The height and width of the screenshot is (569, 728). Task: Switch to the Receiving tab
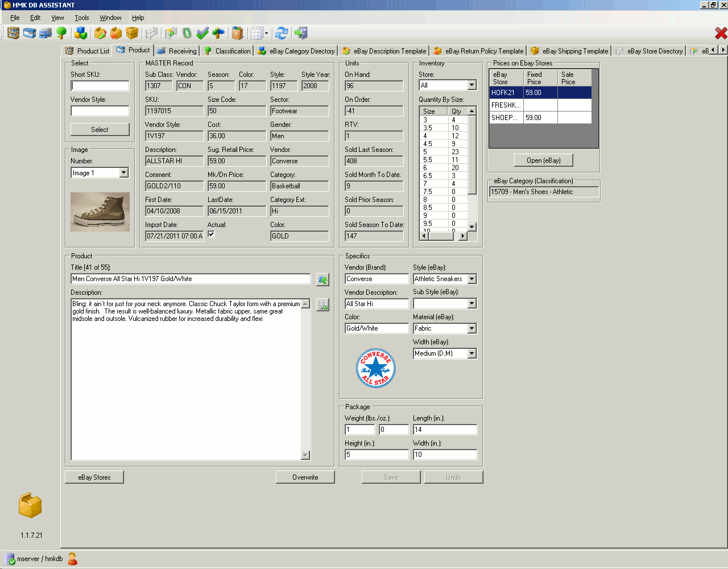(176, 51)
